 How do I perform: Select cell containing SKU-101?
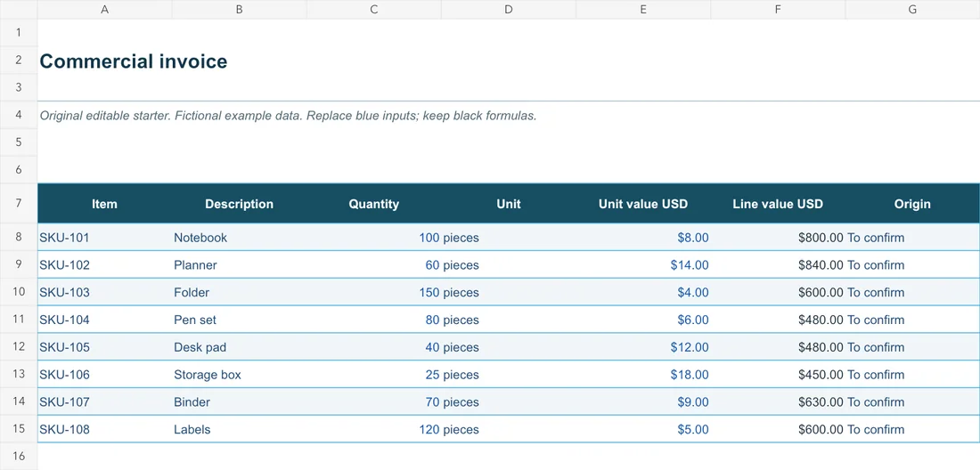click(x=104, y=237)
